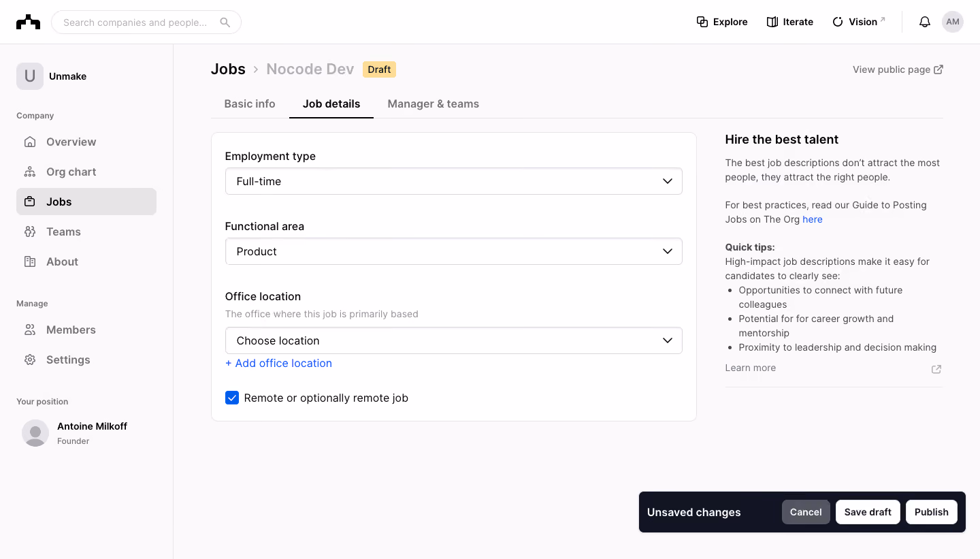The image size is (980, 559).
Task: Open notifications bell icon
Action: (924, 22)
